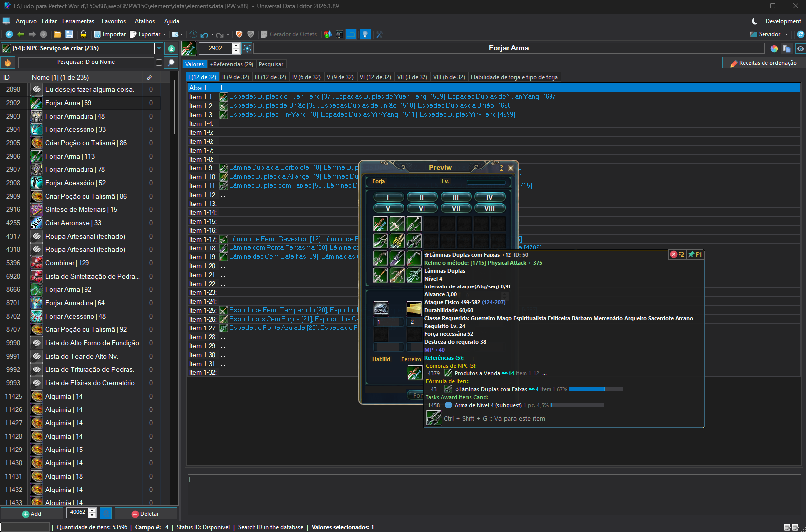Switch to the II (9 de 32) tab

click(236, 77)
